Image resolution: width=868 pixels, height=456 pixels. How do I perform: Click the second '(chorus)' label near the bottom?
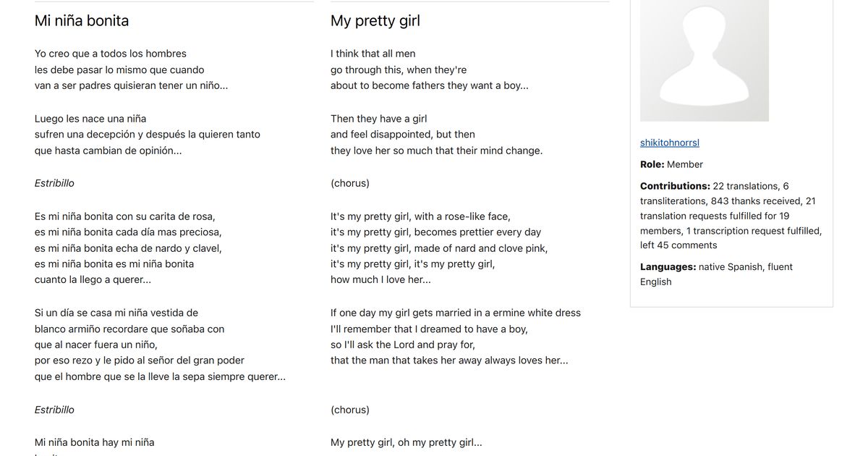(x=350, y=410)
